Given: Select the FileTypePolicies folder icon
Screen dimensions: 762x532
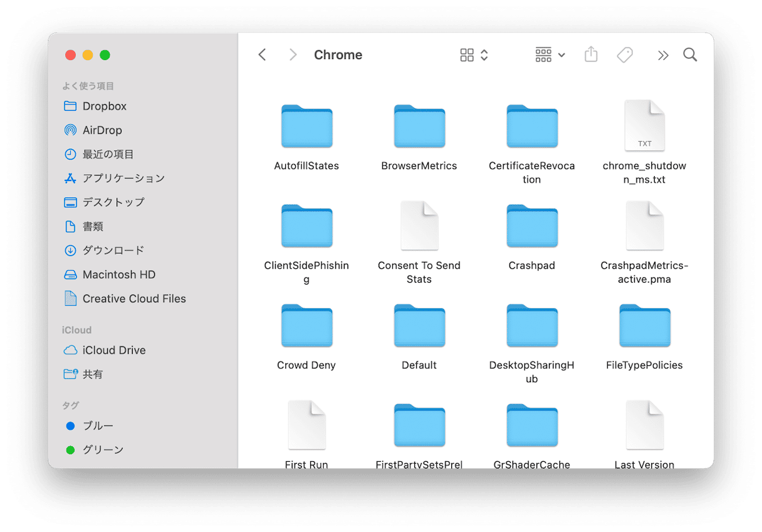Looking at the screenshot, I should [x=645, y=325].
